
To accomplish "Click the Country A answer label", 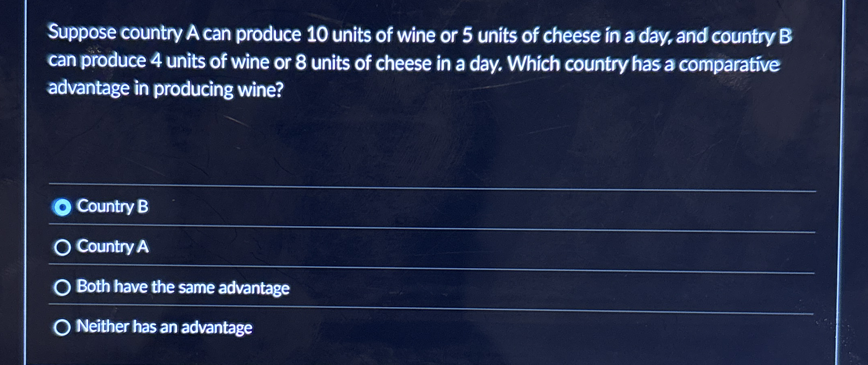I will [113, 247].
